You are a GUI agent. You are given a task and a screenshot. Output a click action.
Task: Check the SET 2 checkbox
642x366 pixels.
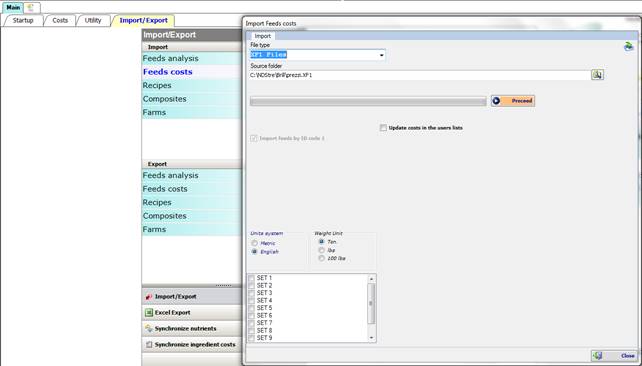click(251, 286)
